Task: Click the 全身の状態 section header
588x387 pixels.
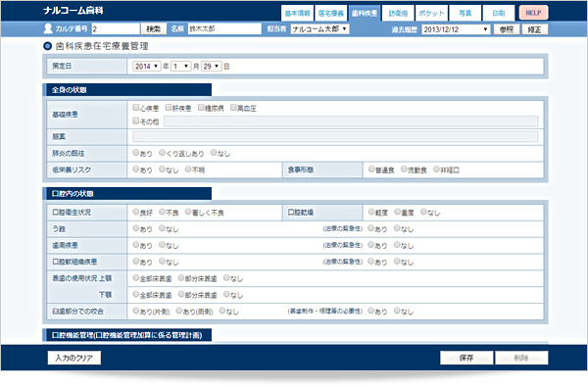Action: 127,90
